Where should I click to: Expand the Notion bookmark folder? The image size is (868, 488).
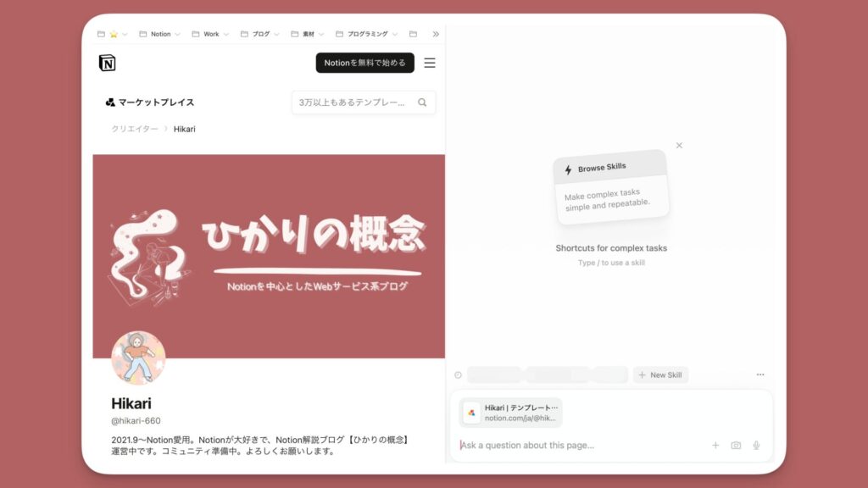point(159,34)
